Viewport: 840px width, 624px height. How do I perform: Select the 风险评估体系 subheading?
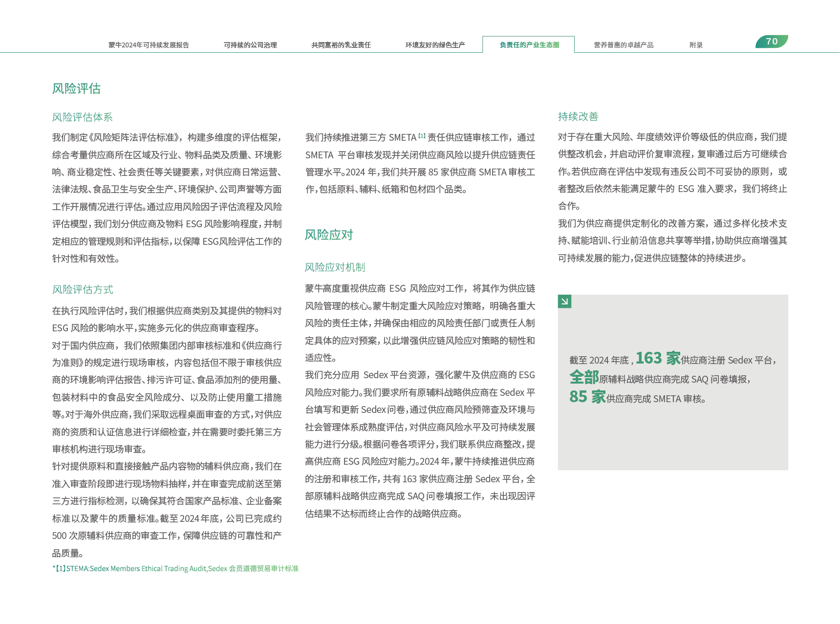(82, 117)
